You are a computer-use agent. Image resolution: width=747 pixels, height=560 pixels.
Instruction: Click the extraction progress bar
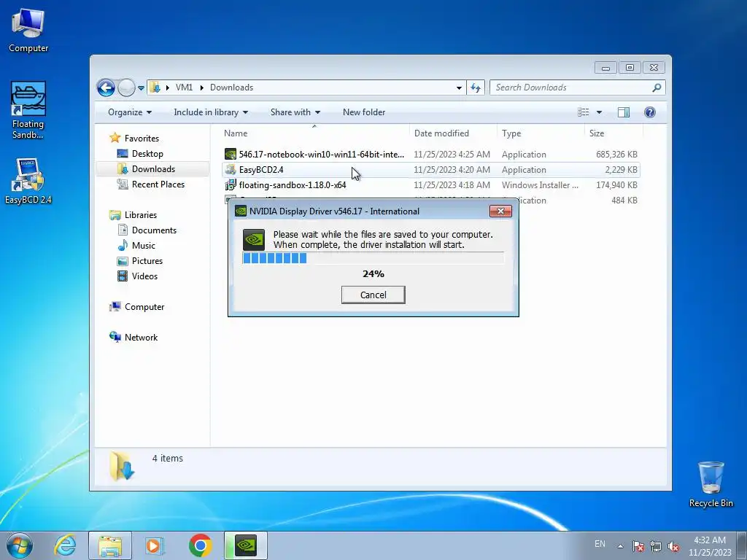373,258
